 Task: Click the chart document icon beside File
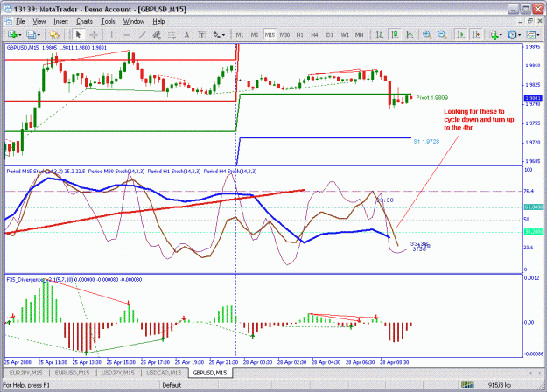click(x=9, y=21)
